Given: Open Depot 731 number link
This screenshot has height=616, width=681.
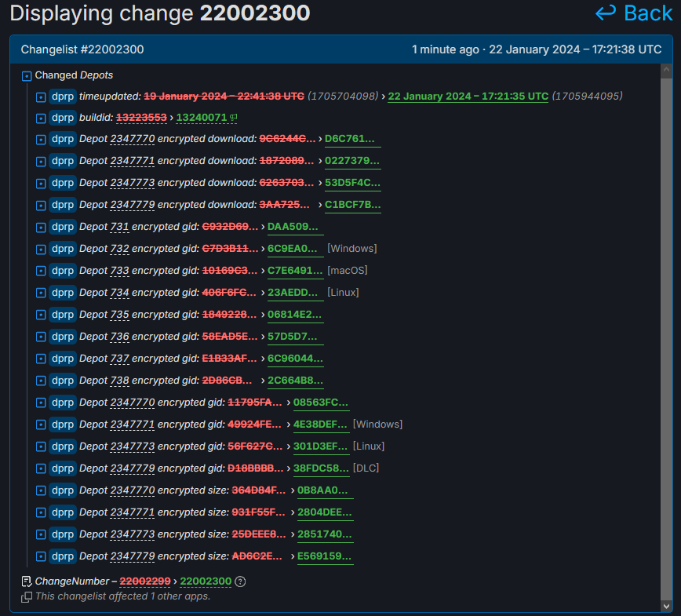Looking at the screenshot, I should pyautogui.click(x=120, y=227).
